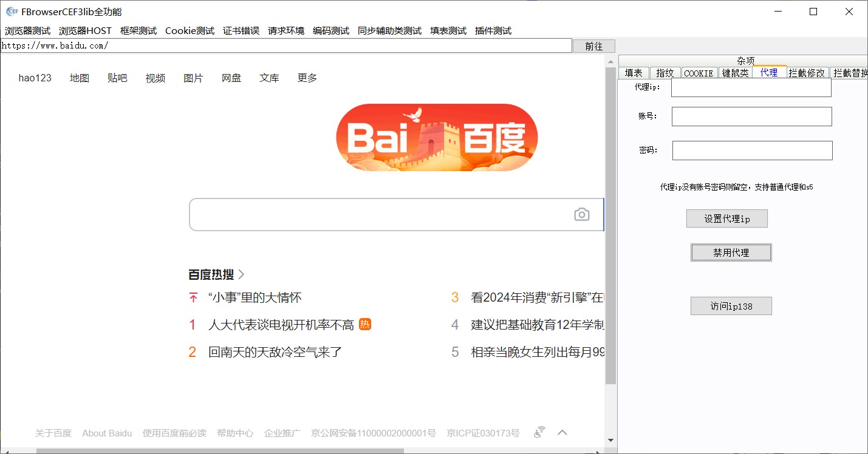Open hot search 看2024年消费“新引擎”
This screenshot has width=868, height=454.
click(x=537, y=297)
